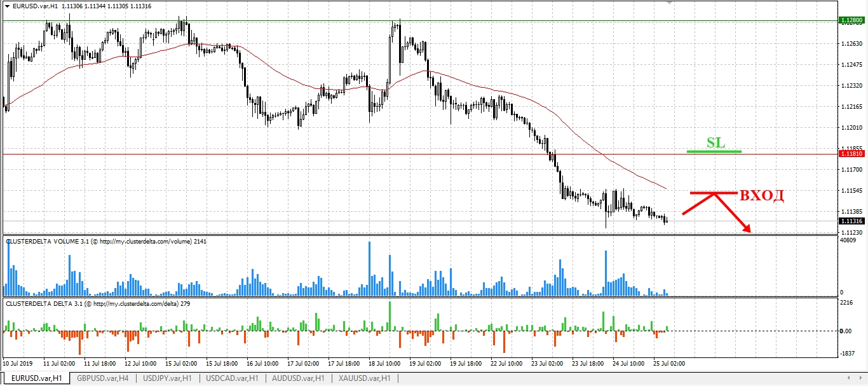Select the USDCAD.var,H1 chart tab
Screen dimensions: 868x386
click(233, 378)
